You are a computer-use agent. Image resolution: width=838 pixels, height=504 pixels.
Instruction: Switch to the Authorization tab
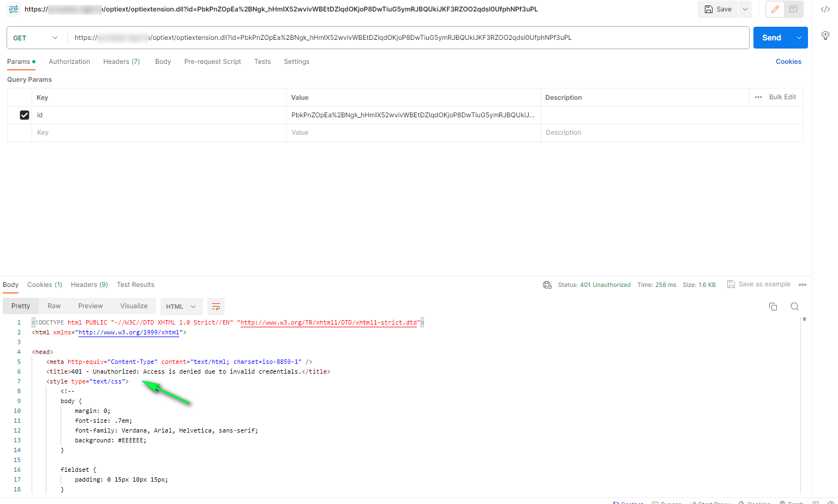[69, 62]
